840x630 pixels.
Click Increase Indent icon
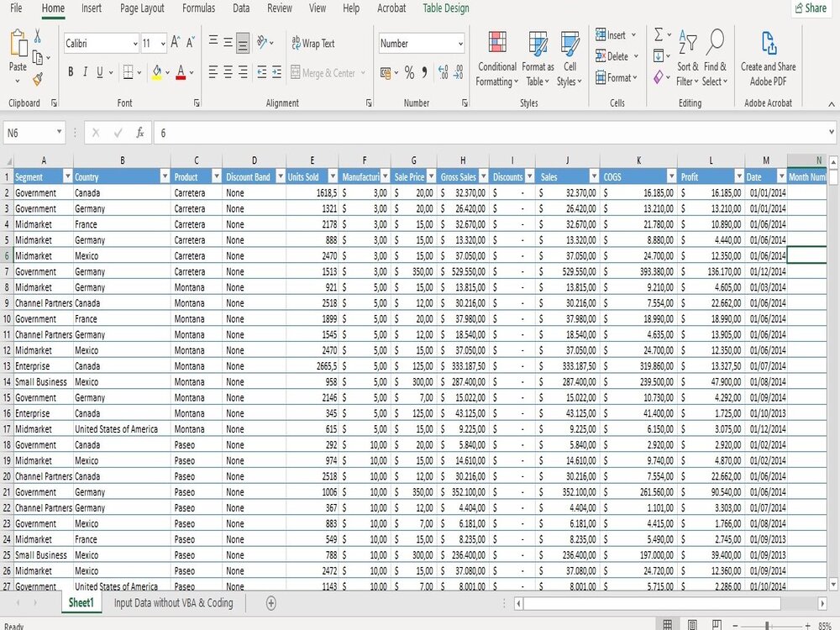[276, 71]
